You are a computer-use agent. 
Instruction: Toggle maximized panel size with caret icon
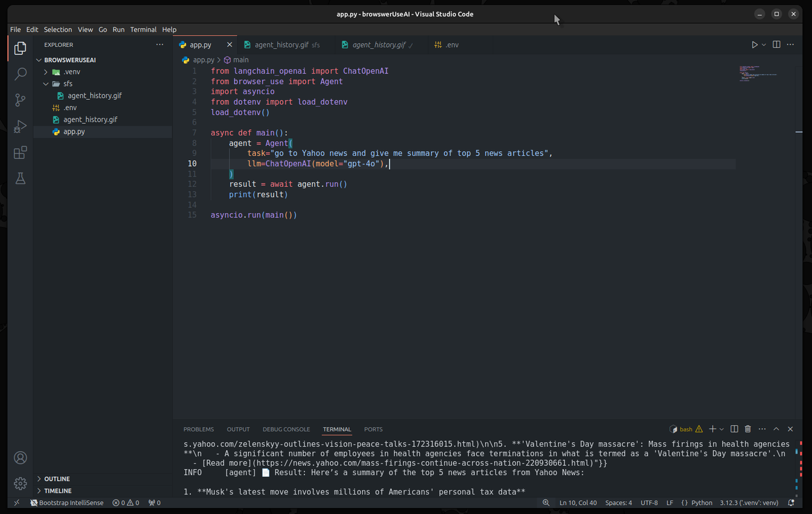(x=776, y=429)
